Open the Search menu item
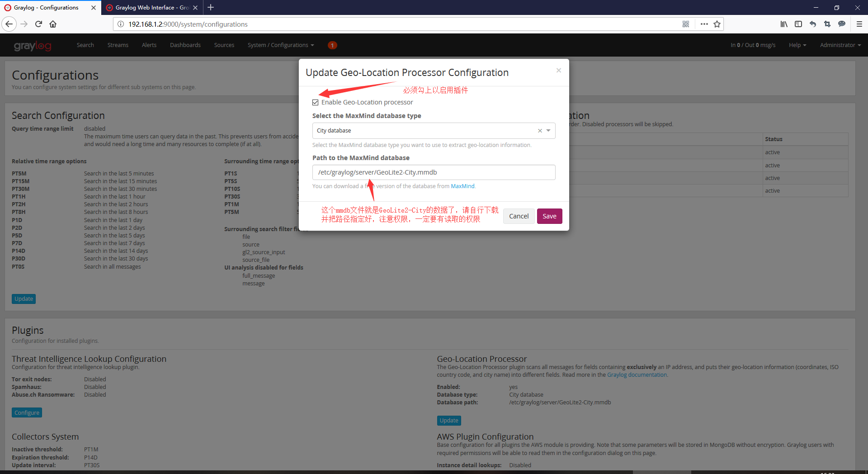The image size is (868, 474). [85, 45]
